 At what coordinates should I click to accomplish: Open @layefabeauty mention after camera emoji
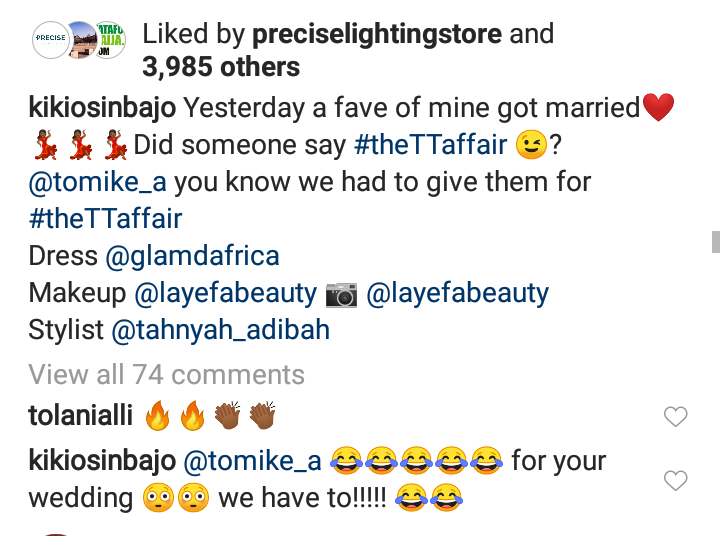pos(457,293)
